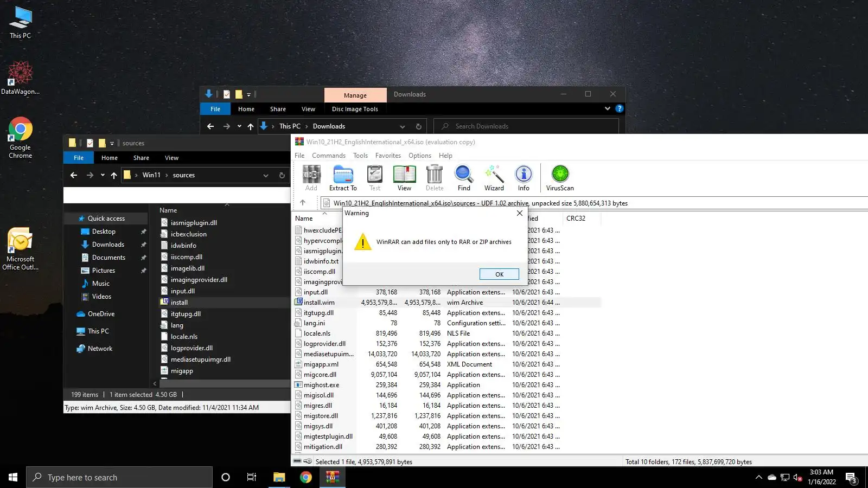
Task: Go up one folder in WinRAR
Action: pyautogui.click(x=303, y=203)
